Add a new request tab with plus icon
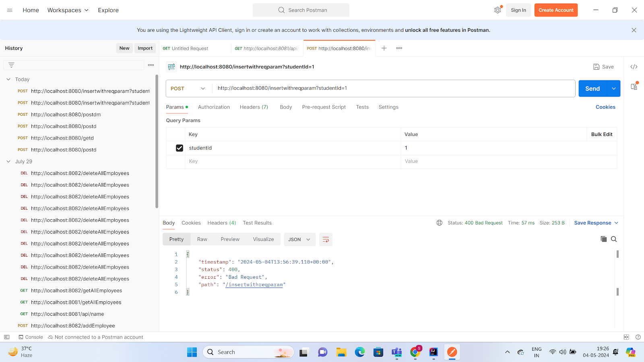Viewport: 644px width, 362px height. pyautogui.click(x=384, y=48)
